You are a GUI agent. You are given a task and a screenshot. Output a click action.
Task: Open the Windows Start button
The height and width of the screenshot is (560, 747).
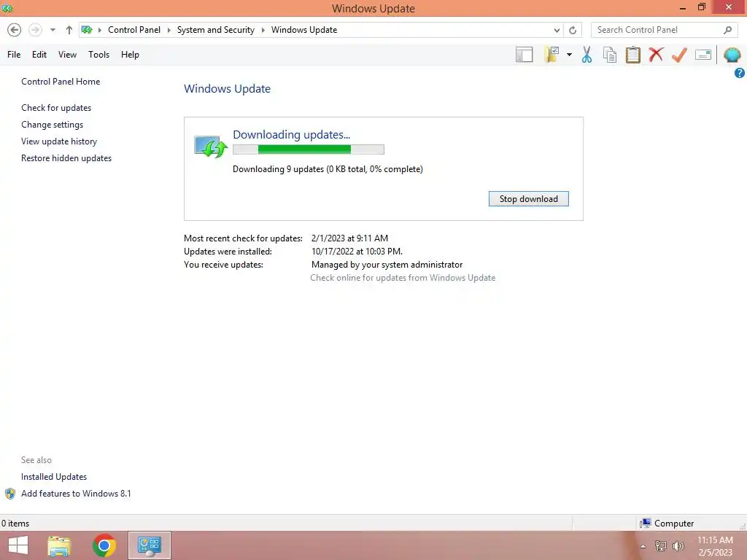tap(18, 545)
